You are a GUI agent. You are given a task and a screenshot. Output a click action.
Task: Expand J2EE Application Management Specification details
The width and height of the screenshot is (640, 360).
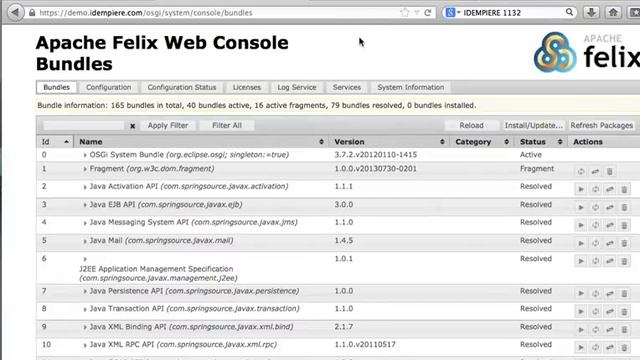pos(85,259)
